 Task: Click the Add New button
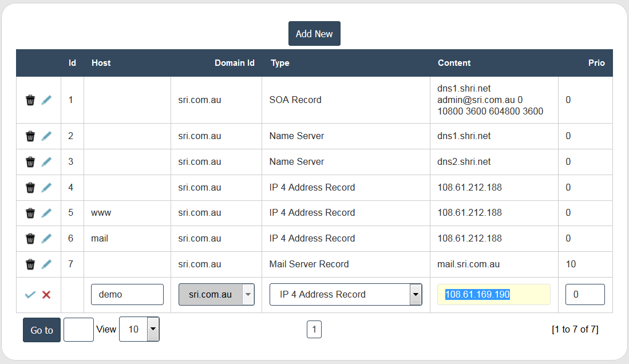pos(314,34)
